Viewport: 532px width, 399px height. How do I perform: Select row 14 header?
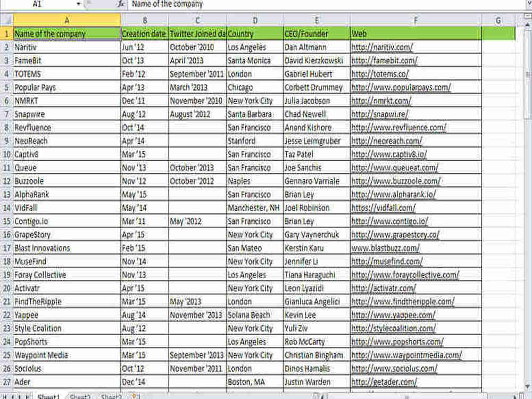click(x=6, y=207)
